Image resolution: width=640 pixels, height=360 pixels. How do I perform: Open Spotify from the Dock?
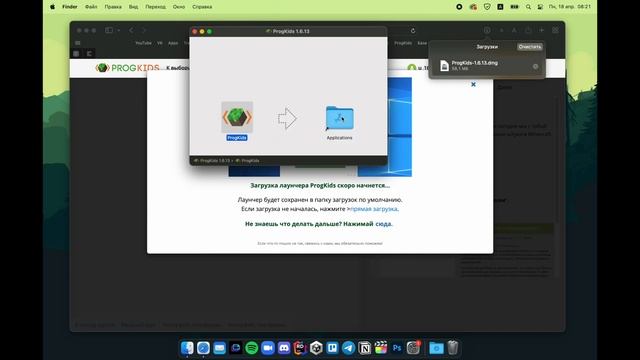[x=252, y=348]
